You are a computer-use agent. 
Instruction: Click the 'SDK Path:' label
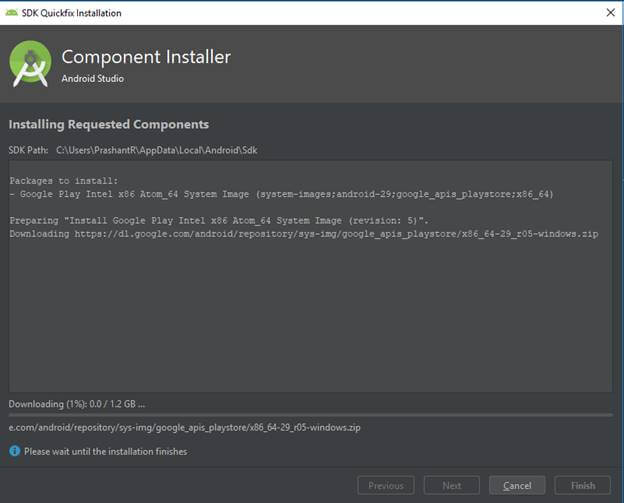point(28,150)
